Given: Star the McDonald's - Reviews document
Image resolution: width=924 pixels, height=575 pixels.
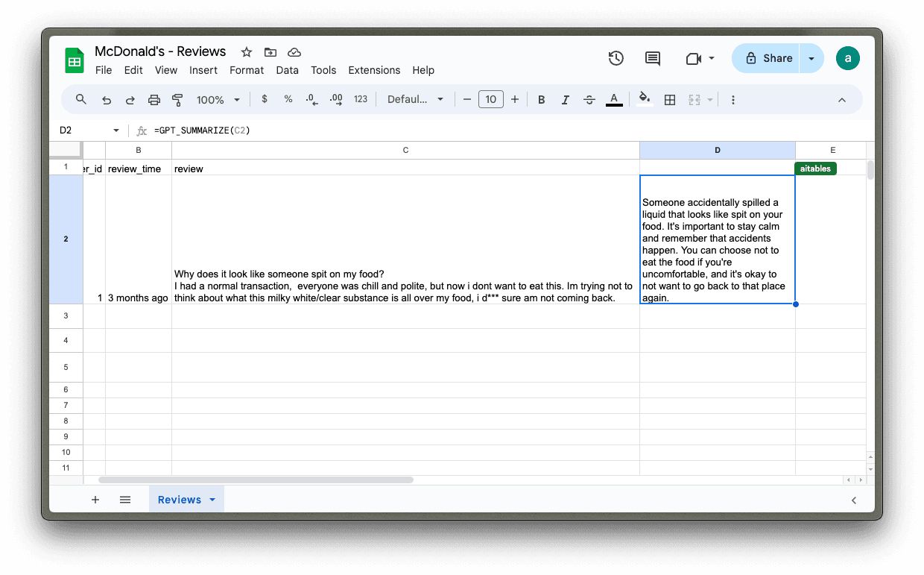Looking at the screenshot, I should click(247, 52).
